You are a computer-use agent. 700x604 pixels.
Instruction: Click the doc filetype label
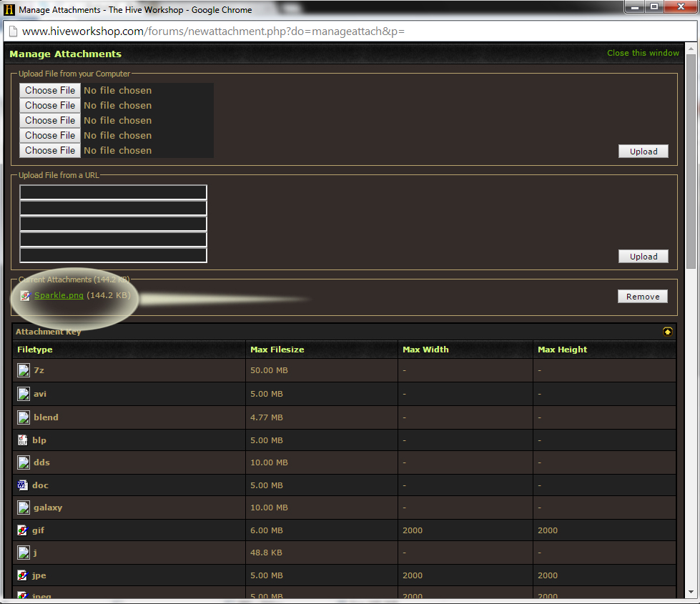tap(40, 485)
